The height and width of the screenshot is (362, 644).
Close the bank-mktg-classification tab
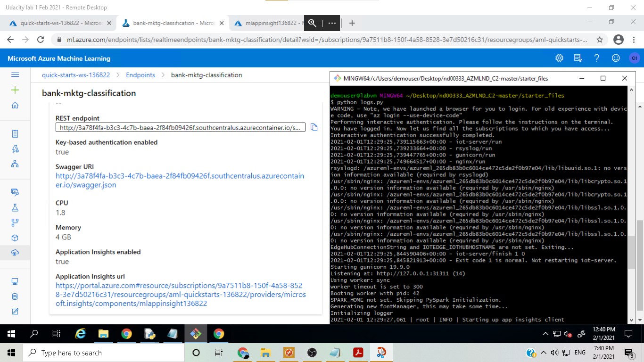click(221, 23)
